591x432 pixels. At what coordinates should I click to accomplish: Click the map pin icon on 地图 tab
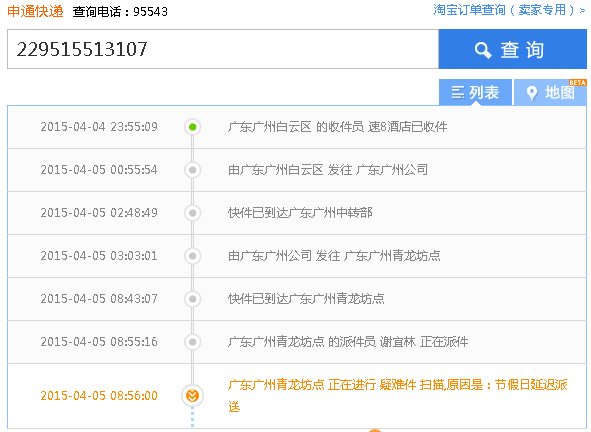[x=531, y=93]
